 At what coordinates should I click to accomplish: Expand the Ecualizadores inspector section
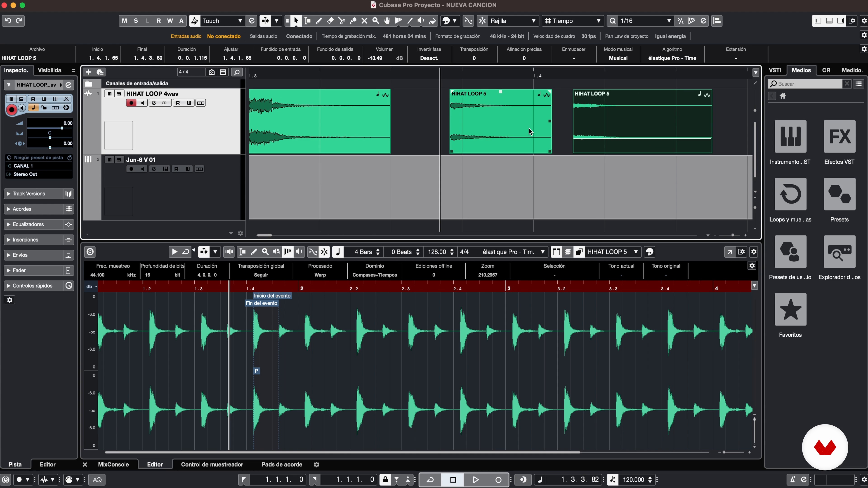(34, 224)
